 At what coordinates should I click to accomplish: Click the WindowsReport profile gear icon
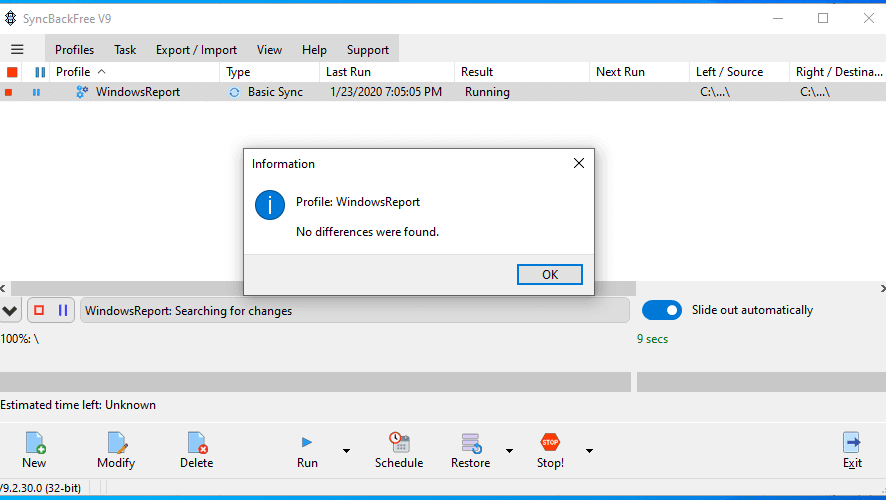point(82,92)
